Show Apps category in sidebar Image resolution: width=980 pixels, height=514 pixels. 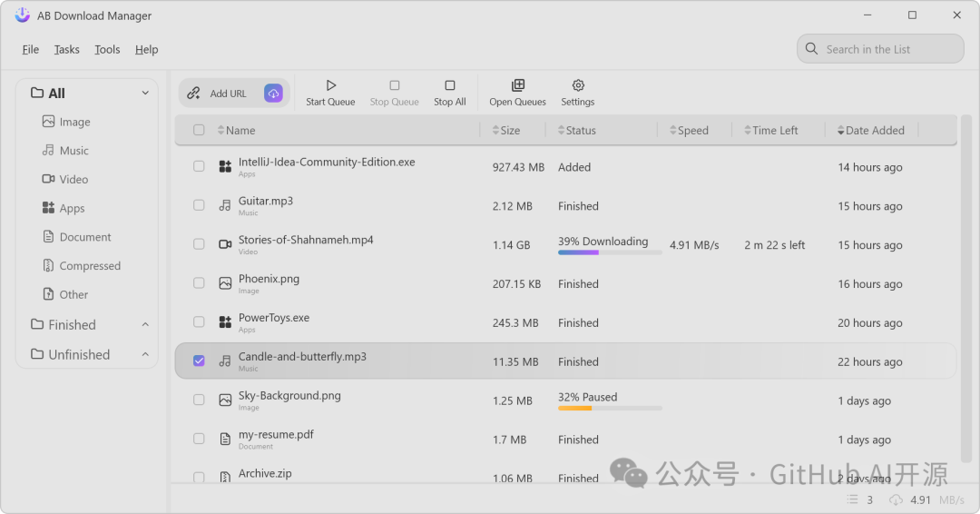64,208
